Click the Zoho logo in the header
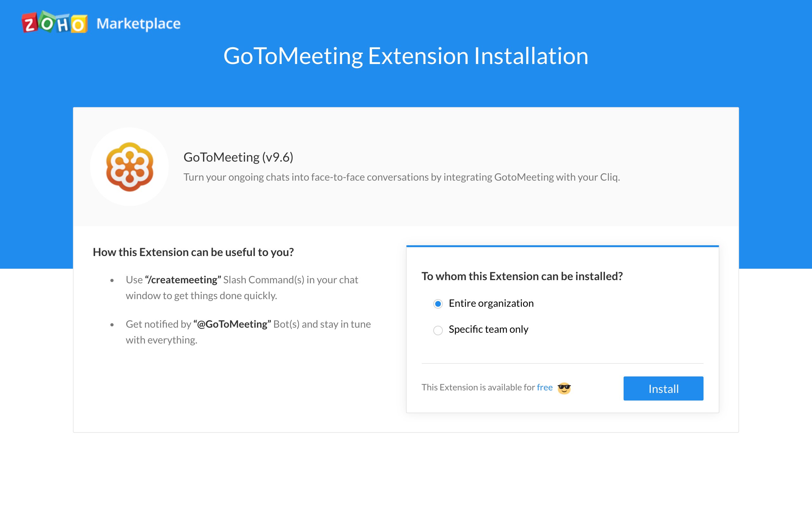This screenshot has width=812, height=507. coord(55,22)
